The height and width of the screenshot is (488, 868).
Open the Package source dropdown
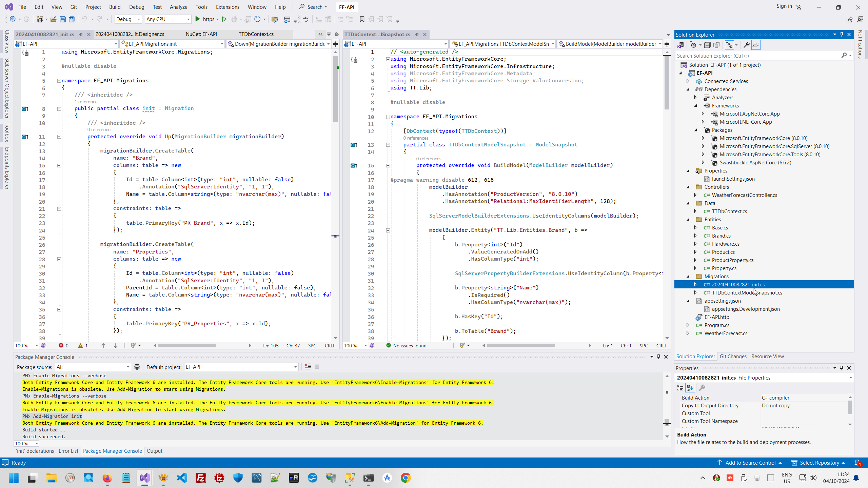click(x=93, y=367)
